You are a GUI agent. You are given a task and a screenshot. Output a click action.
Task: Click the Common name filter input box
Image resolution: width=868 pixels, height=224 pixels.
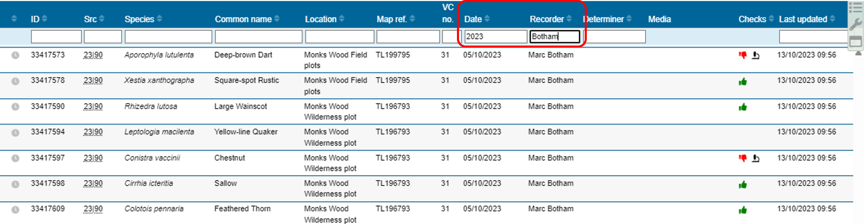click(x=258, y=36)
